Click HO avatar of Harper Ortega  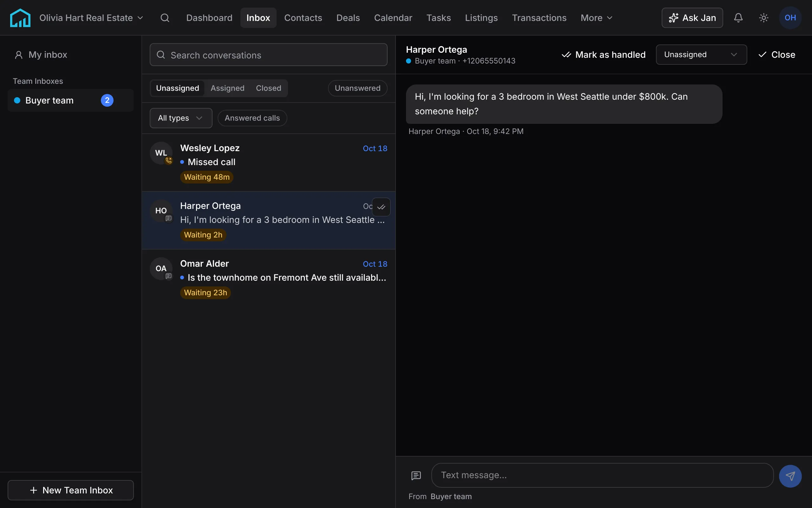click(161, 211)
